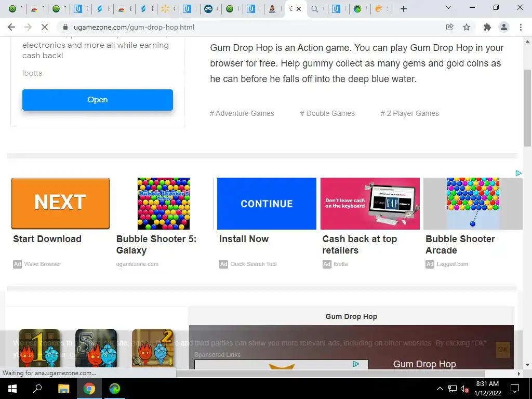
Task: Open the Double Games tag
Action: [x=327, y=113]
